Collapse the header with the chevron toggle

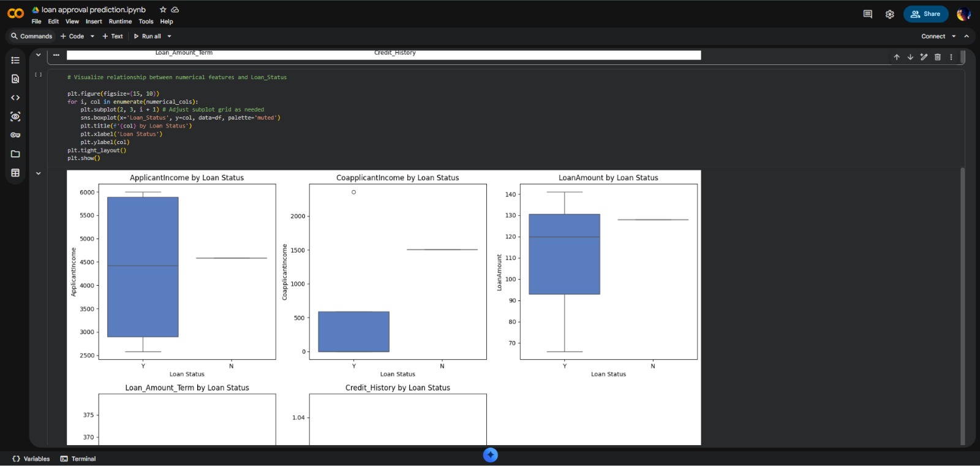pyautogui.click(x=967, y=36)
